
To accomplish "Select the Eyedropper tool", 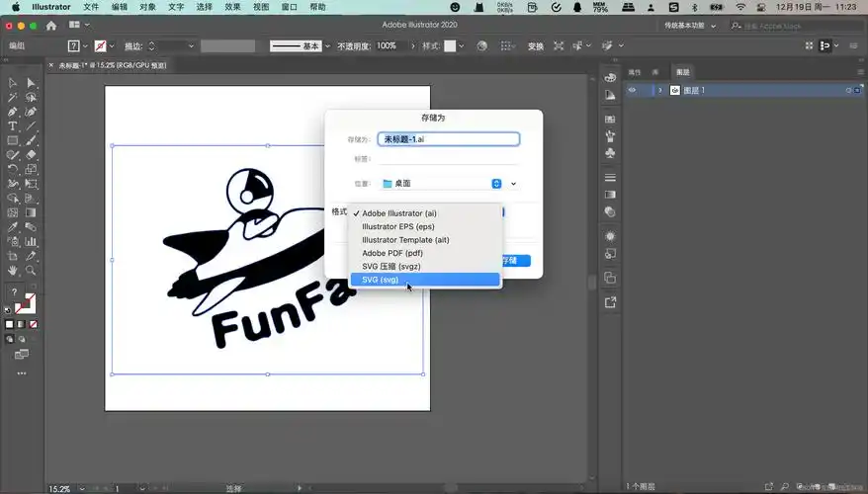I will (13, 226).
